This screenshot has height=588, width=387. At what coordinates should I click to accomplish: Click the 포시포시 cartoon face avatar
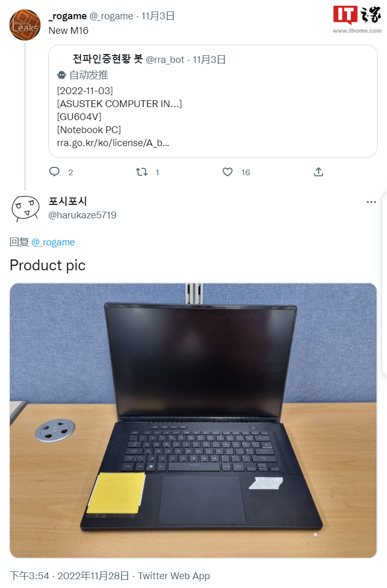[25, 208]
